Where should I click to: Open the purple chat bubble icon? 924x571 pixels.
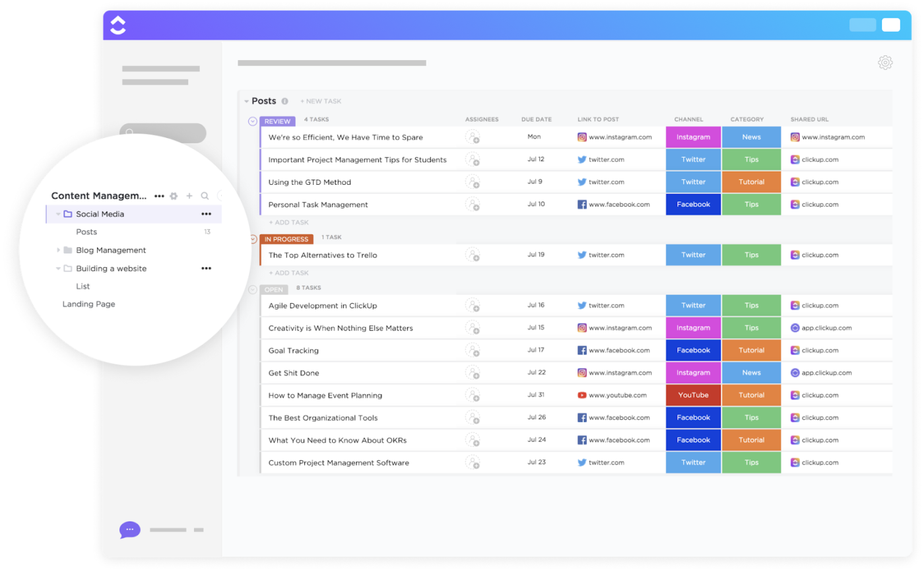click(x=129, y=529)
